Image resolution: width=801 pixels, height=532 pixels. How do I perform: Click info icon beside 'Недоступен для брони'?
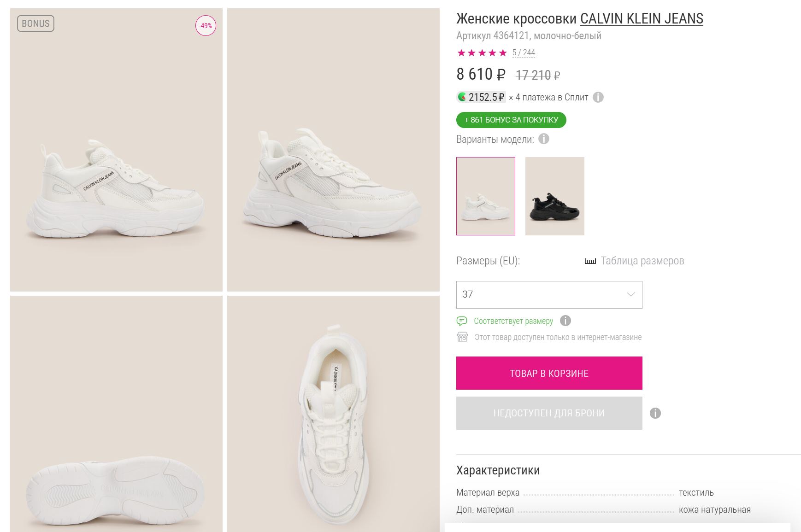pos(655,413)
